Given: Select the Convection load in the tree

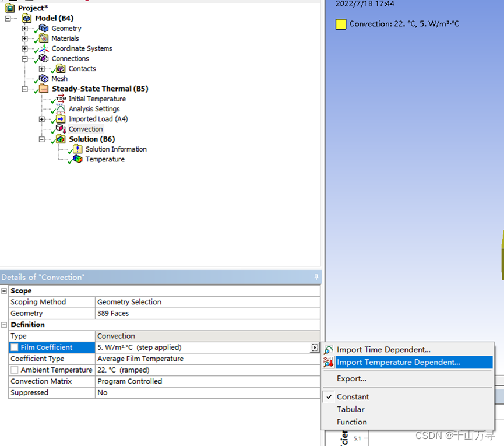Looking at the screenshot, I should pos(86,129).
